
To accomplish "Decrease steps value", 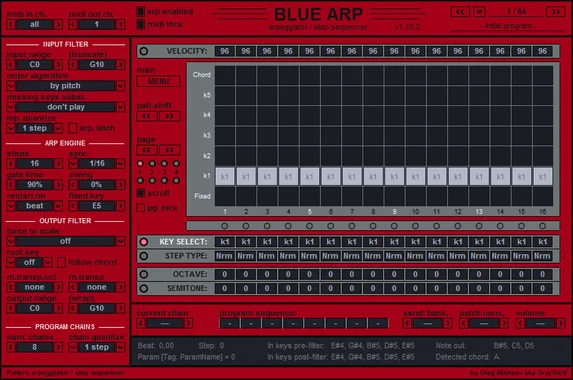I will tap(11, 163).
